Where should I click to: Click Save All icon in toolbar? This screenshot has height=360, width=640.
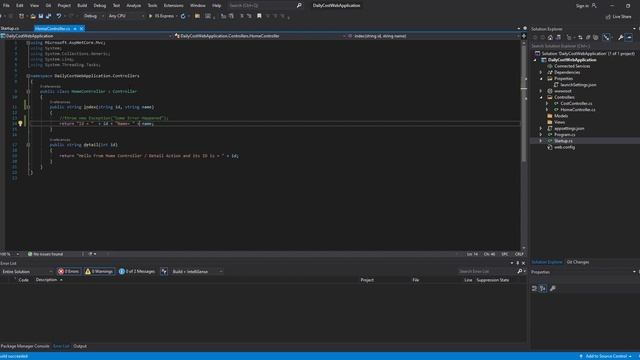click(49, 16)
